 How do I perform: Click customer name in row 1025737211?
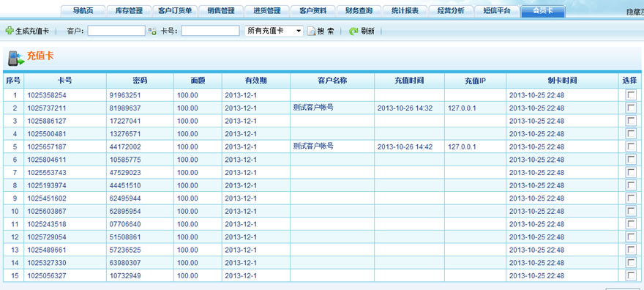(x=313, y=107)
